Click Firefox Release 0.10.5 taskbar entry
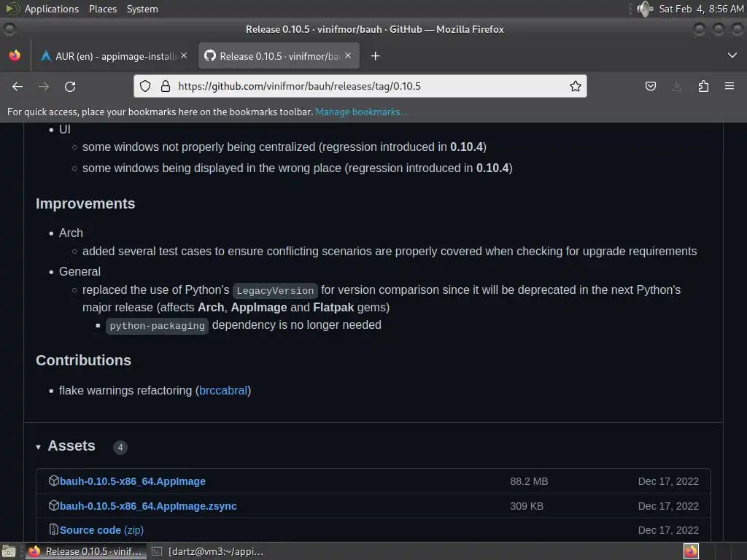This screenshot has height=560, width=747. 85,551
